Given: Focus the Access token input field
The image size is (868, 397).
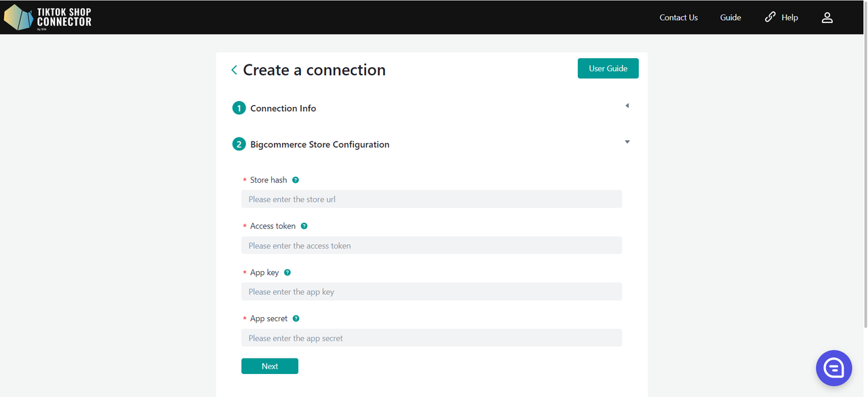Looking at the screenshot, I should pos(431,245).
